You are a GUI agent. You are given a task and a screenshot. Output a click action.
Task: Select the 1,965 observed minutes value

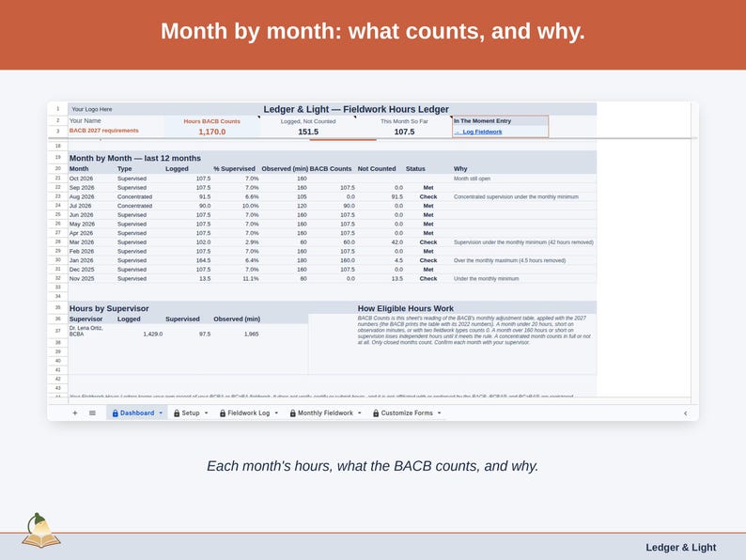click(251, 334)
